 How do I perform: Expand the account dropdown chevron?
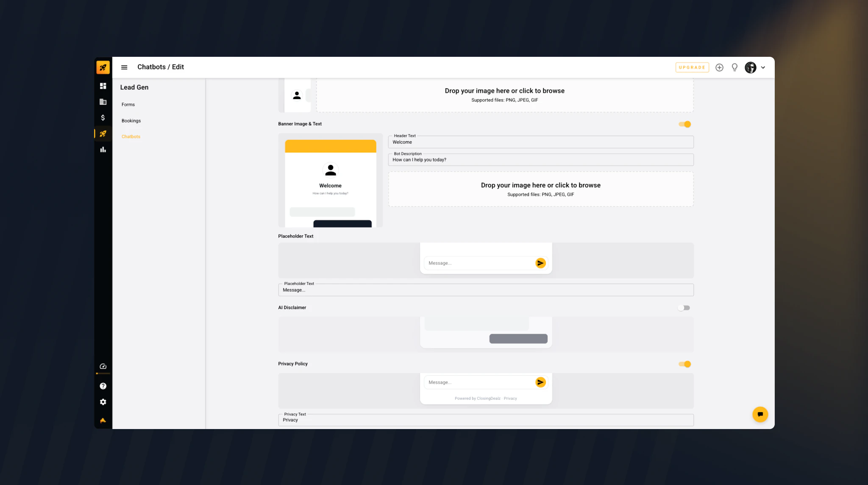tap(763, 67)
